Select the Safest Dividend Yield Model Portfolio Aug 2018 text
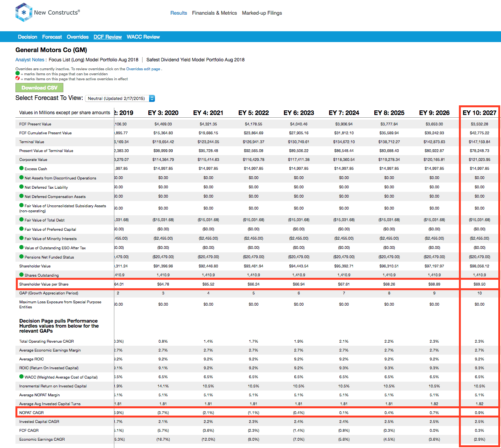The height and width of the screenshot is (448, 501). click(195, 60)
